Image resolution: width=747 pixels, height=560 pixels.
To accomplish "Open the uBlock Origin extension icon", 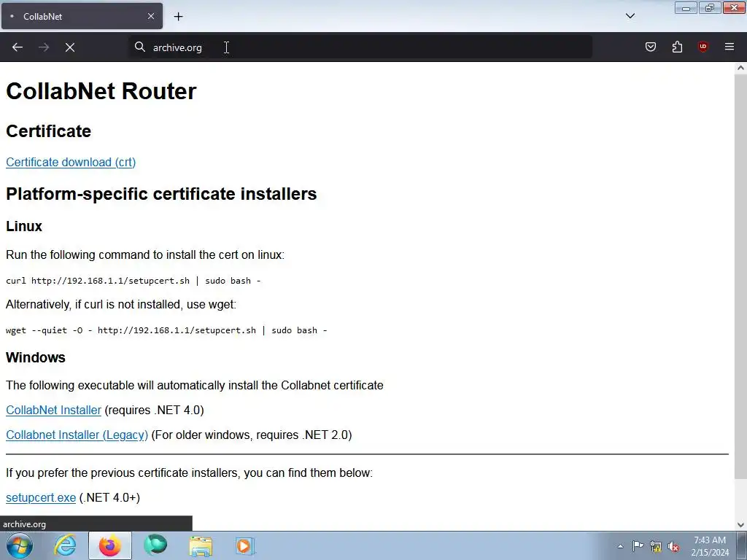I will pyautogui.click(x=703, y=47).
